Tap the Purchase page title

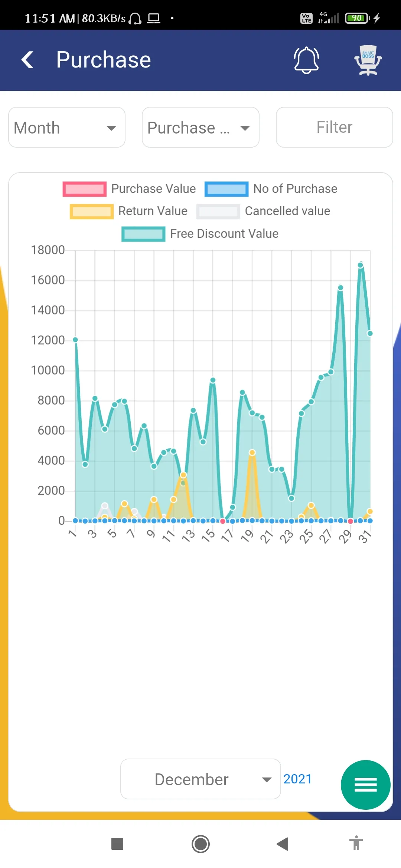(x=104, y=60)
